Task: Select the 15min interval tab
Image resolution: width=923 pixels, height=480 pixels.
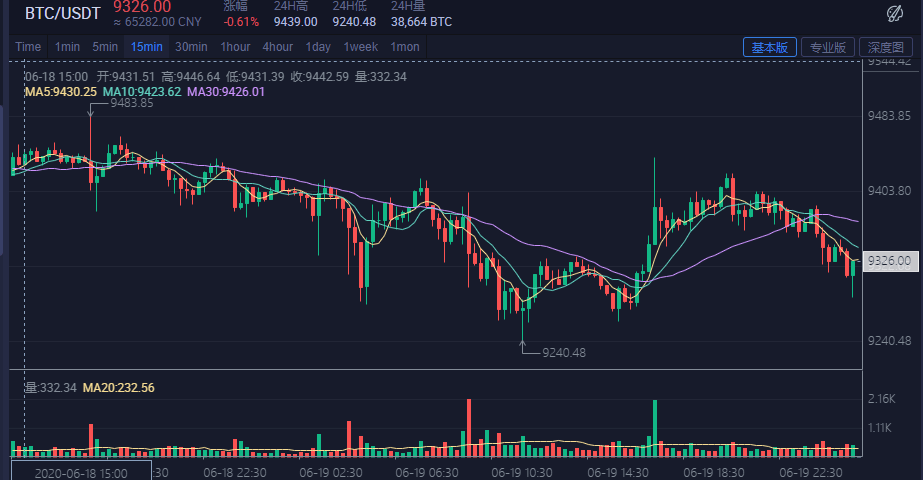Action: pyautogui.click(x=147, y=47)
